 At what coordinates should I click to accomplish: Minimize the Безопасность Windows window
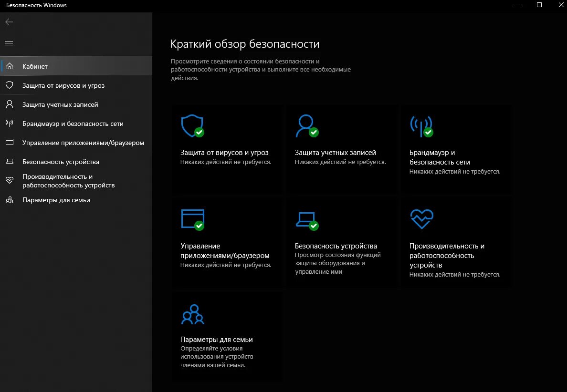click(517, 5)
